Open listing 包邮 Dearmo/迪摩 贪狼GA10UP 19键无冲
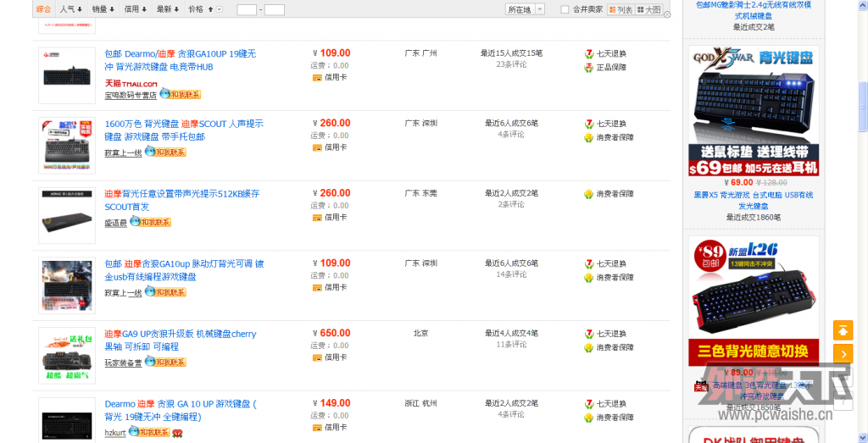Screen dimensions: 868x443 (x=181, y=60)
